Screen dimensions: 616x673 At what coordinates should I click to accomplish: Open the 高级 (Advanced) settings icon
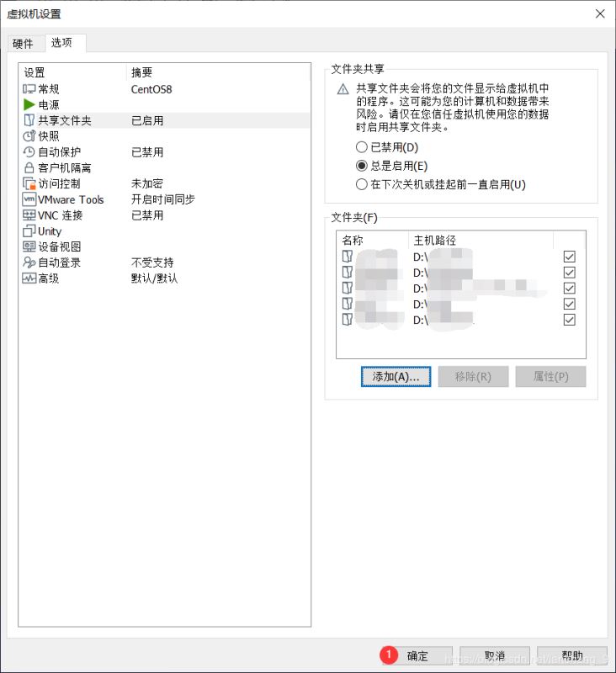click(x=29, y=278)
